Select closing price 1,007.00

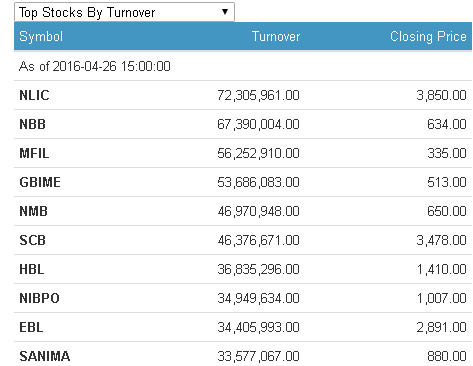click(x=441, y=298)
